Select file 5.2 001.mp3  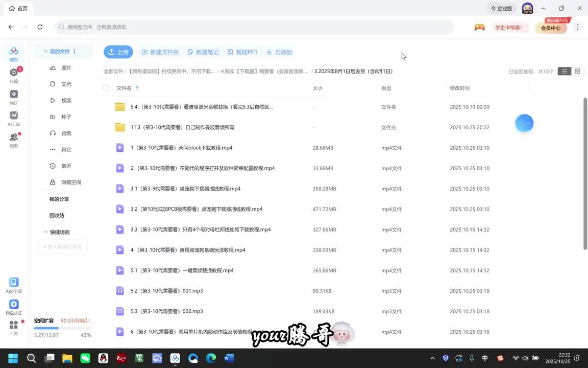point(167,291)
